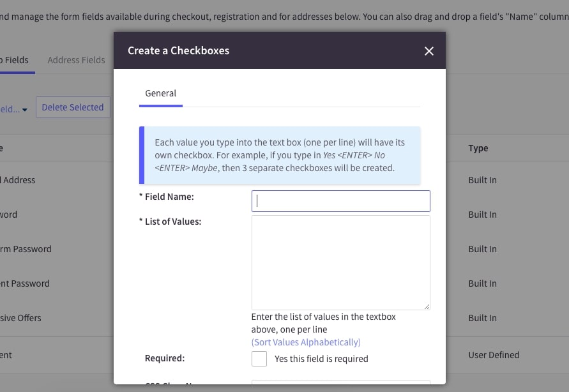Image resolution: width=569 pixels, height=392 pixels.
Task: Click the Email Address row name
Action: 18,180
